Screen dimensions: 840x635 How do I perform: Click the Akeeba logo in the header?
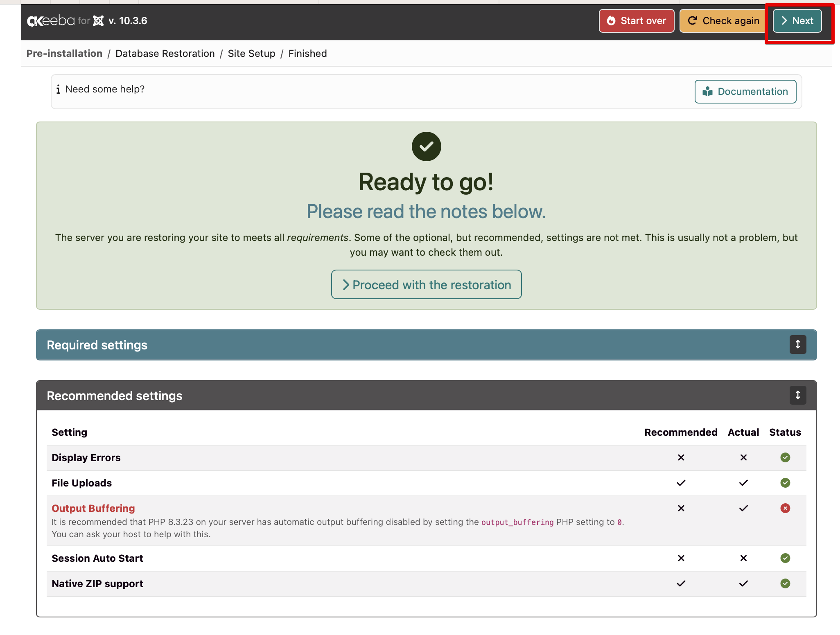pyautogui.click(x=51, y=21)
